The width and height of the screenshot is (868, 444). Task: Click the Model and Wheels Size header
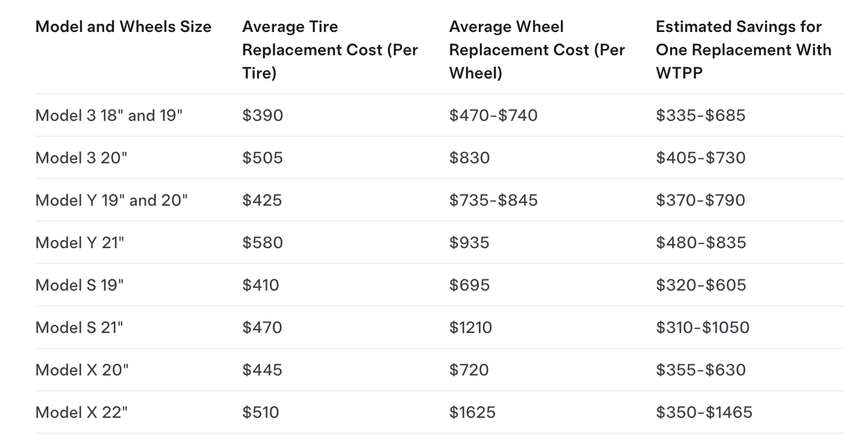123,27
